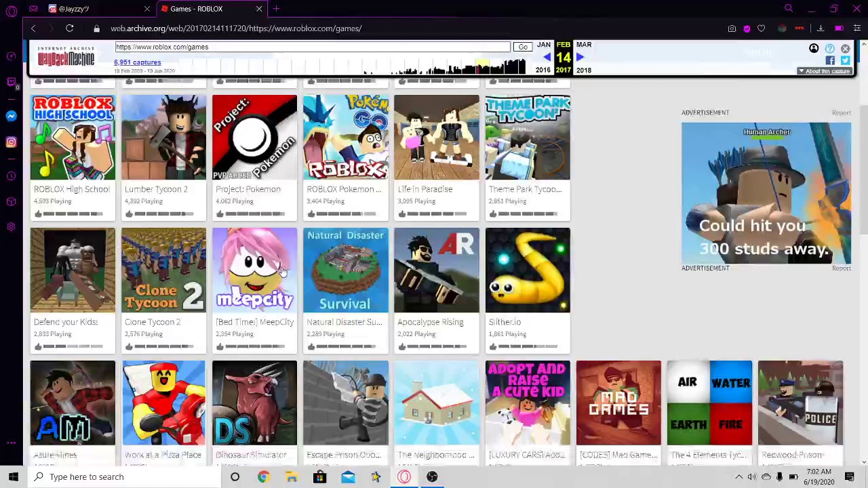Open Twitch panel in Opera sidebar
868x488 pixels.
(x=11, y=82)
